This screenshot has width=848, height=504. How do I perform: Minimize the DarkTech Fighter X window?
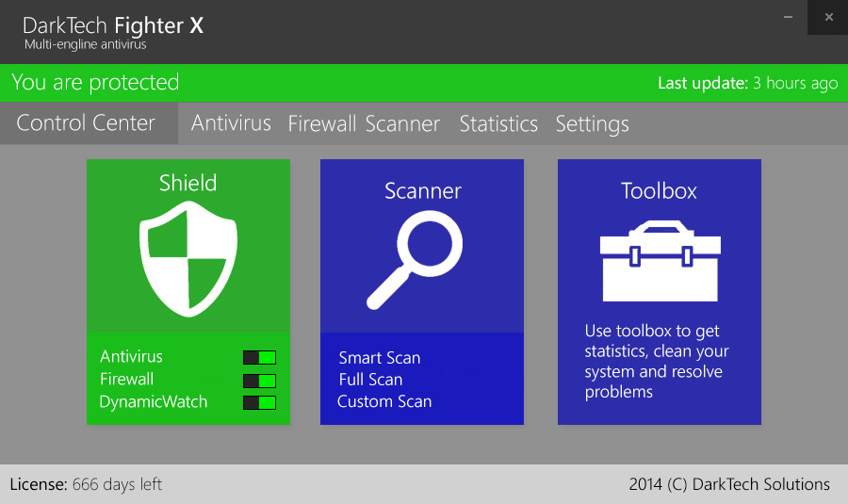point(789,17)
